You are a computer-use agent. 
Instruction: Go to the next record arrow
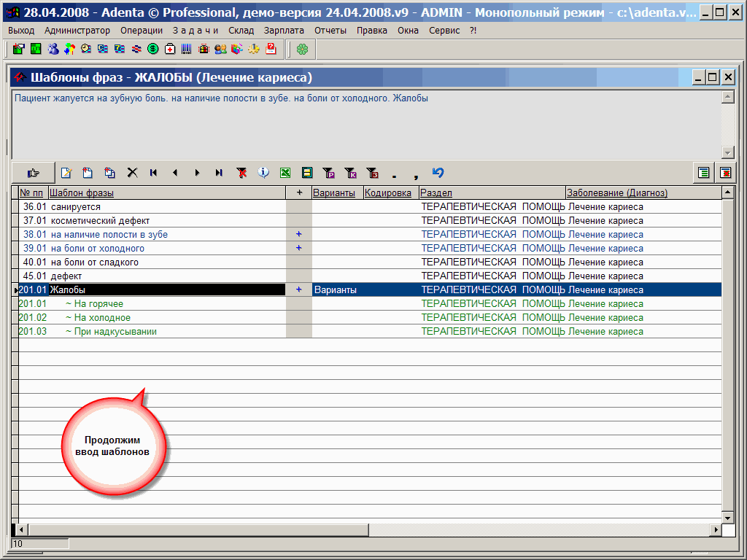pyautogui.click(x=197, y=173)
